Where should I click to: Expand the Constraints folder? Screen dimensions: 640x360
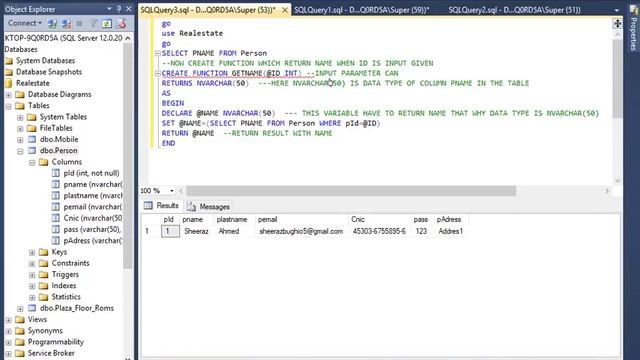pyautogui.click(x=32, y=264)
